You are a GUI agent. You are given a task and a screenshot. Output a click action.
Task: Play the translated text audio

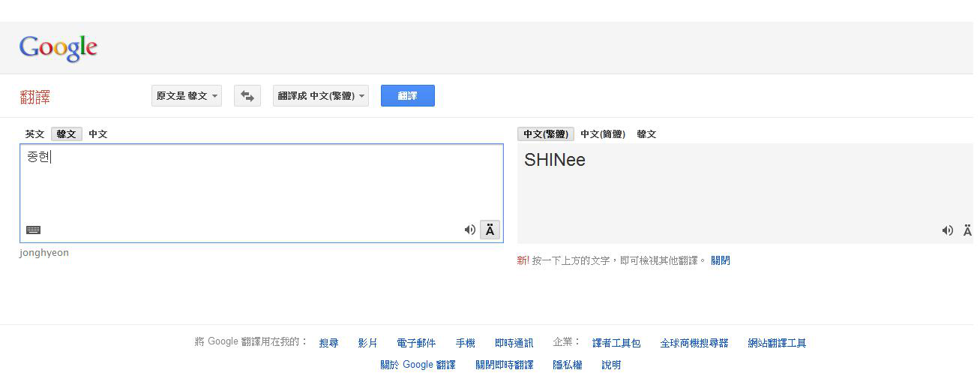947,230
